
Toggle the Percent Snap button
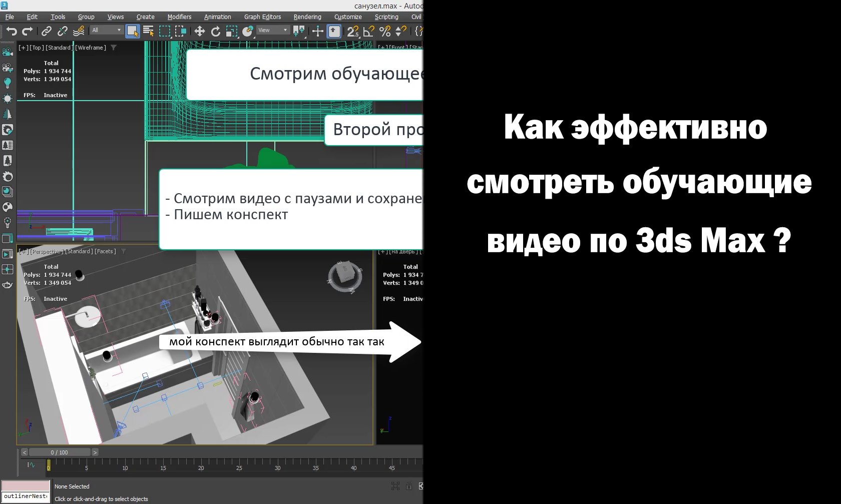[x=385, y=32]
